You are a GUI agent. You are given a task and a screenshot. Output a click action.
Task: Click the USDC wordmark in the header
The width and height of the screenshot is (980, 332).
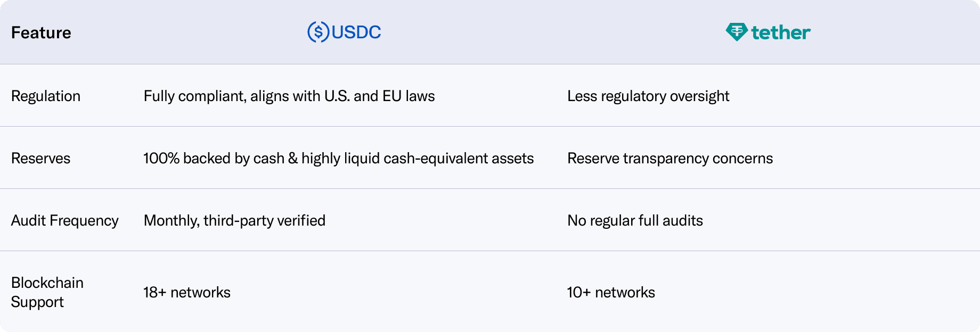(x=356, y=32)
